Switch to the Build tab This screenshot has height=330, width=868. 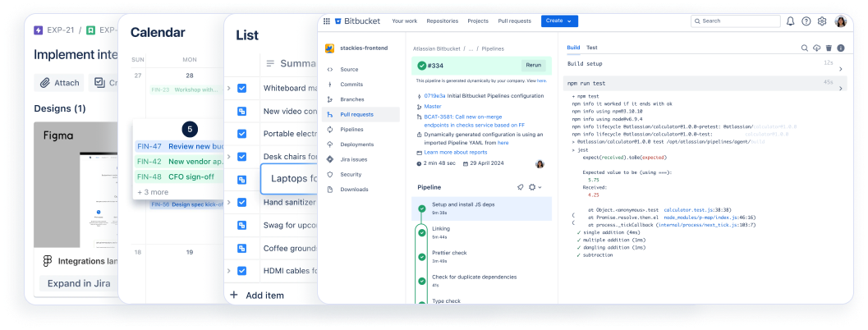573,48
